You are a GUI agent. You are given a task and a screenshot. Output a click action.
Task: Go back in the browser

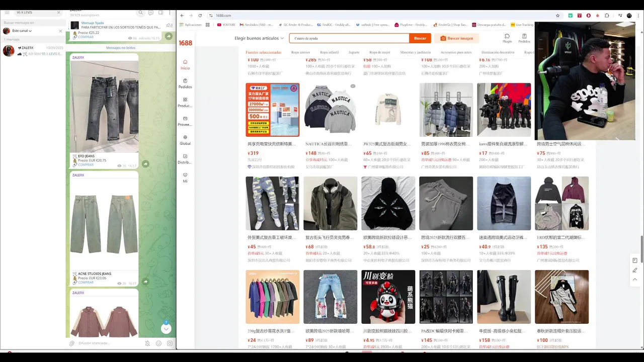click(182, 16)
